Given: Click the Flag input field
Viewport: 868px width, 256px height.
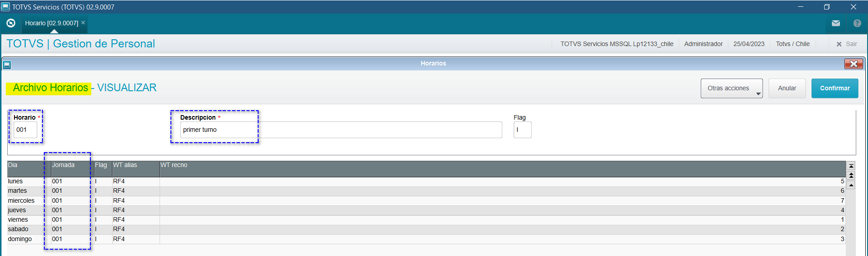Looking at the screenshot, I should 522,130.
